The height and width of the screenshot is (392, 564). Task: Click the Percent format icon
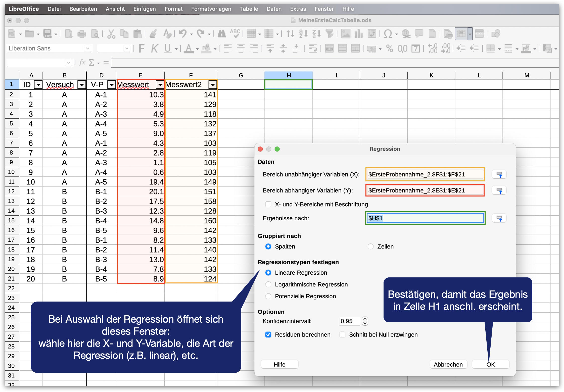tap(389, 48)
